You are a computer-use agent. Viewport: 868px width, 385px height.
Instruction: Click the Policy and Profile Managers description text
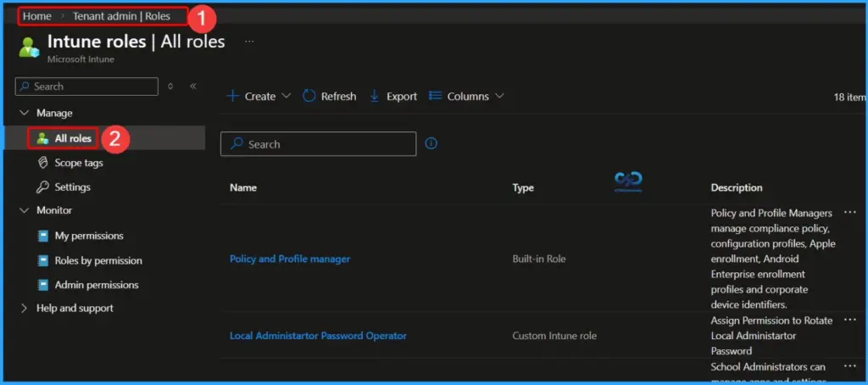773,259
